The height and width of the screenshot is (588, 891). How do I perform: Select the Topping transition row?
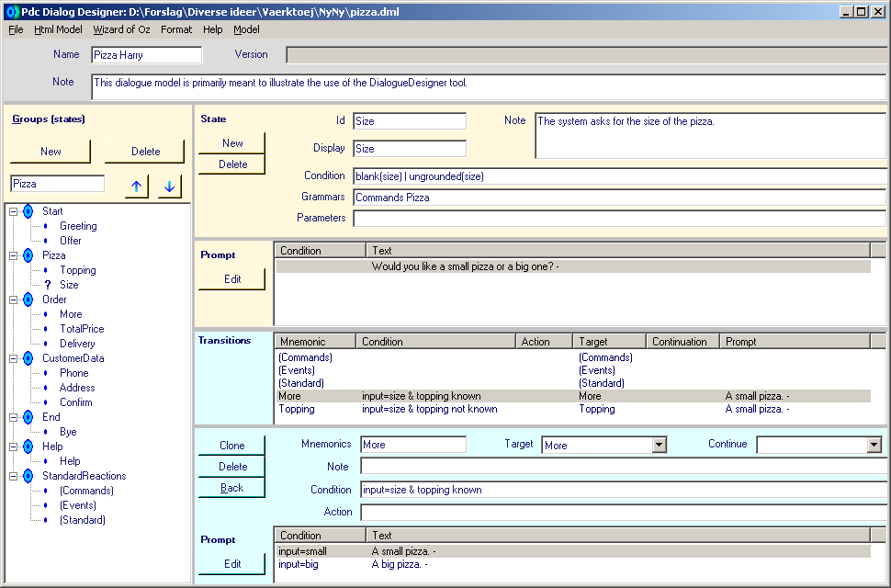click(x=574, y=409)
